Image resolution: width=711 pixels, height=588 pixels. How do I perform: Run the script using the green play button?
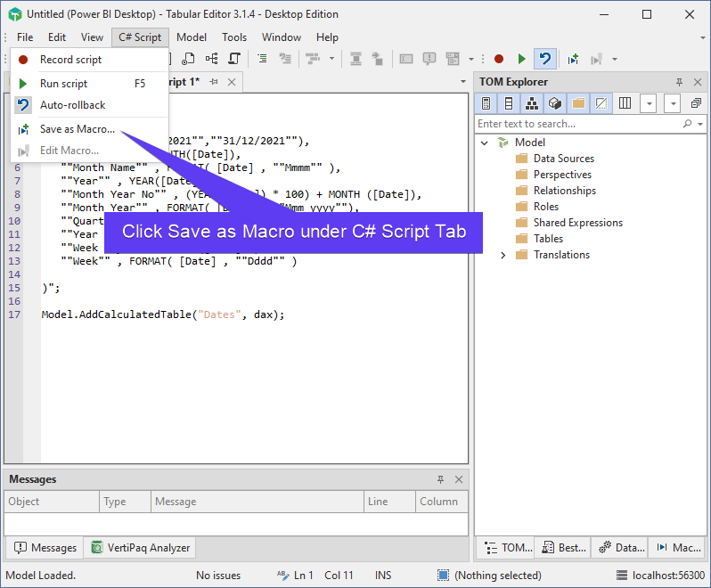click(x=521, y=59)
